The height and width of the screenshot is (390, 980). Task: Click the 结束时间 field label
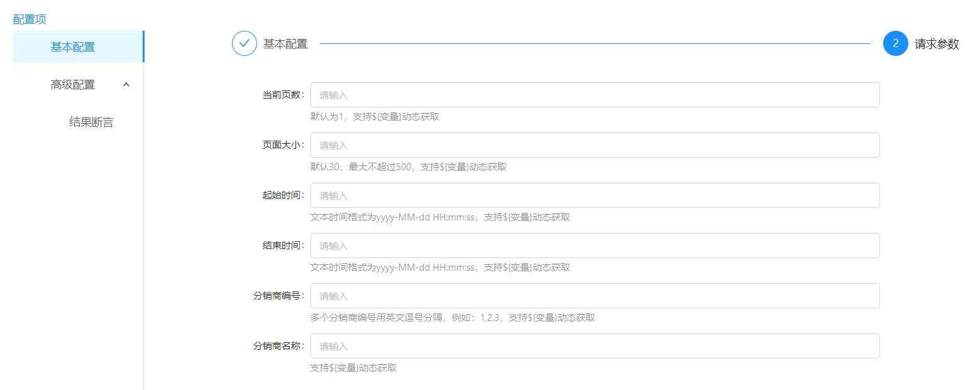click(283, 246)
